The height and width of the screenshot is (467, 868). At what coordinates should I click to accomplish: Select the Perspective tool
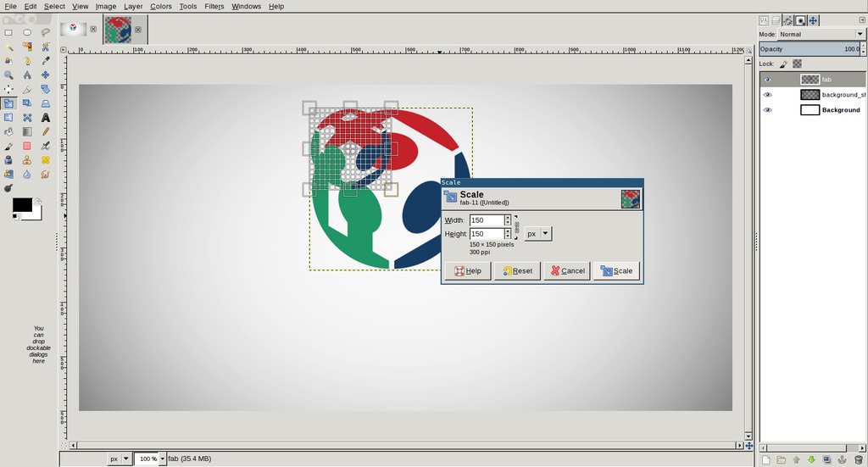point(46,103)
